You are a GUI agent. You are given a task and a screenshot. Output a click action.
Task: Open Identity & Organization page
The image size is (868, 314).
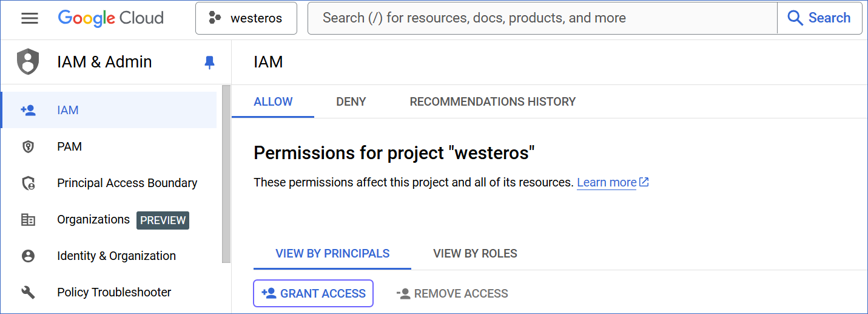[x=109, y=256]
